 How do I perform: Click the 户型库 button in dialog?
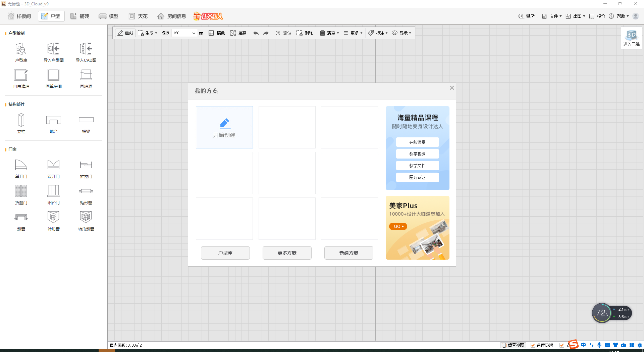tap(225, 253)
